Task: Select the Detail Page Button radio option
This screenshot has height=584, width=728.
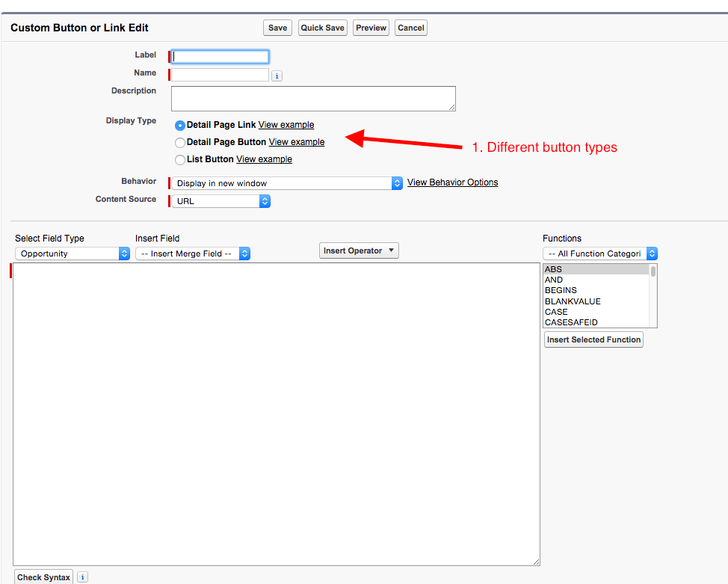Action: [179, 142]
